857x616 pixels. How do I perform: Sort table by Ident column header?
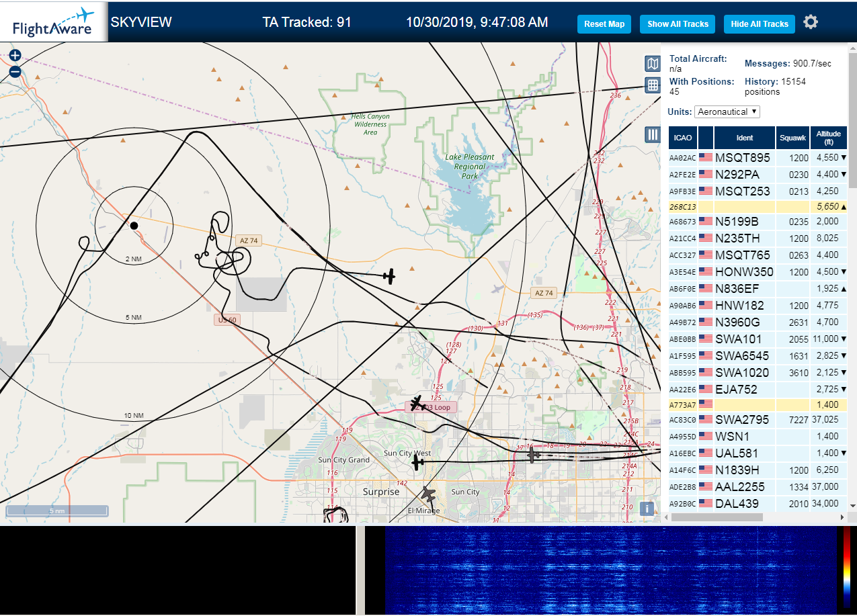[745, 137]
